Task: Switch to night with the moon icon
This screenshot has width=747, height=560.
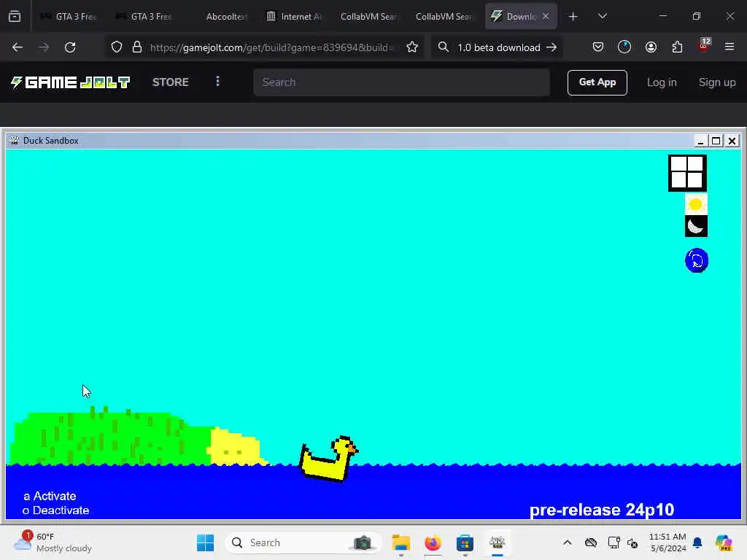Action: (695, 226)
